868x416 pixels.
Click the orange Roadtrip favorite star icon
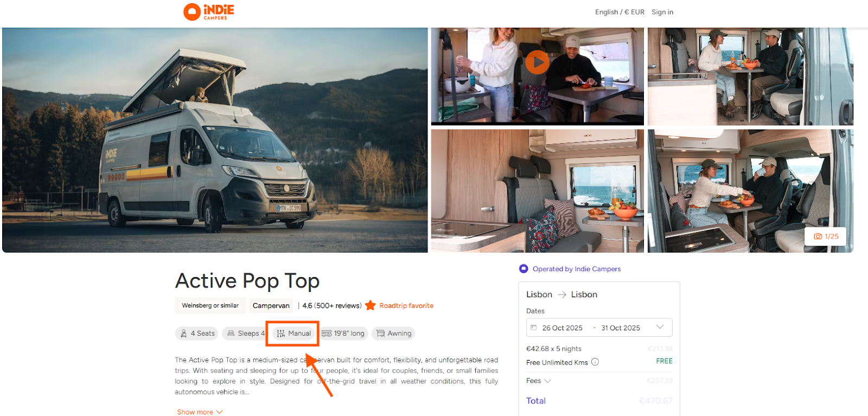click(x=371, y=305)
